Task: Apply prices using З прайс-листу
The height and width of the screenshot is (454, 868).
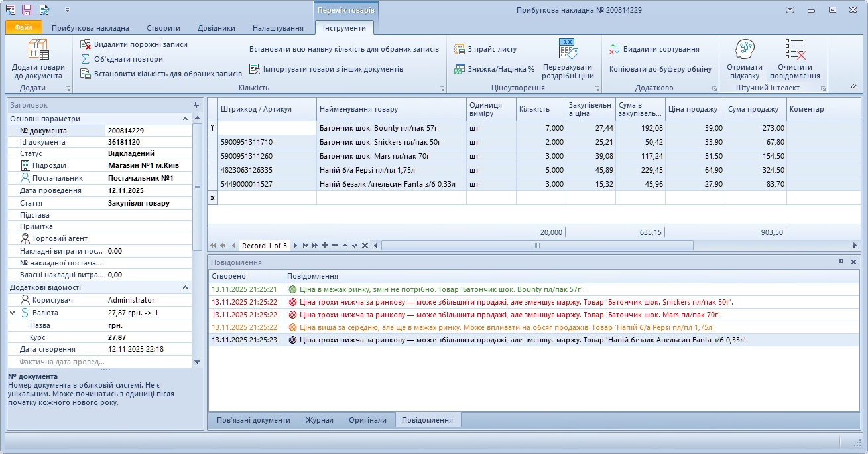Action: click(491, 49)
